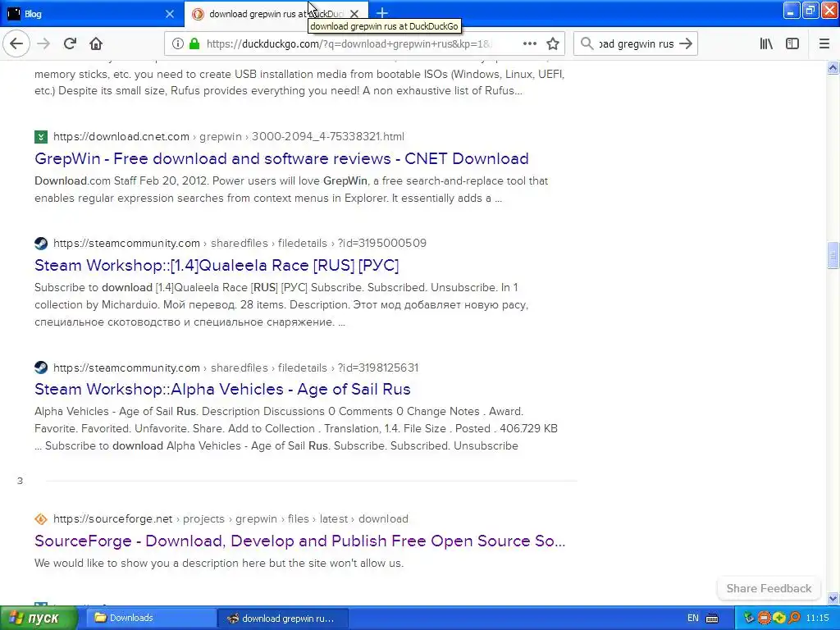Reload the current page

(70, 44)
